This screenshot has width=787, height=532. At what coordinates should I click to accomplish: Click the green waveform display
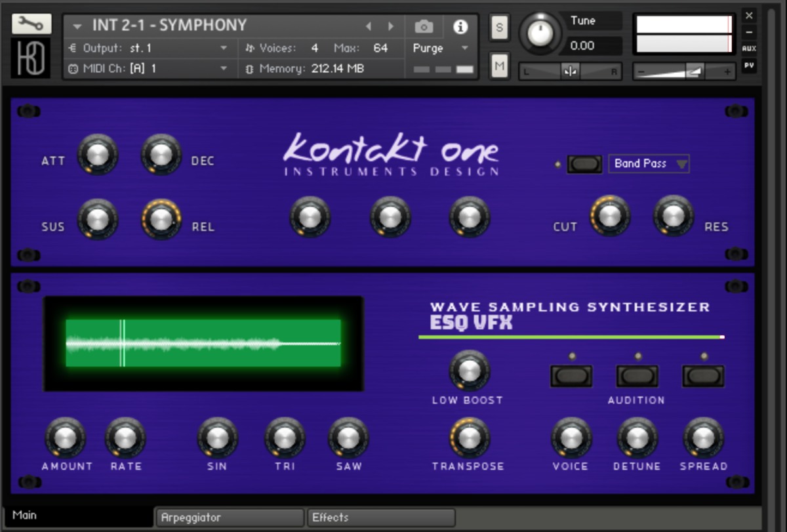point(203,343)
